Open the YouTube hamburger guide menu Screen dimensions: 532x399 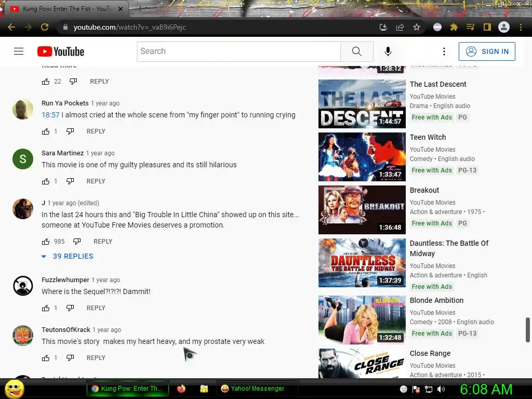[19, 51]
